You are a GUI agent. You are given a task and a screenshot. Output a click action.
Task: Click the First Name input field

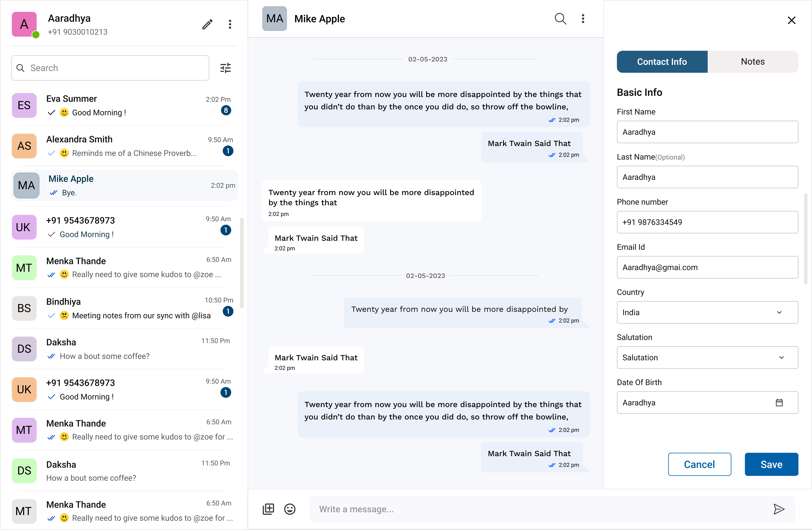[707, 132]
